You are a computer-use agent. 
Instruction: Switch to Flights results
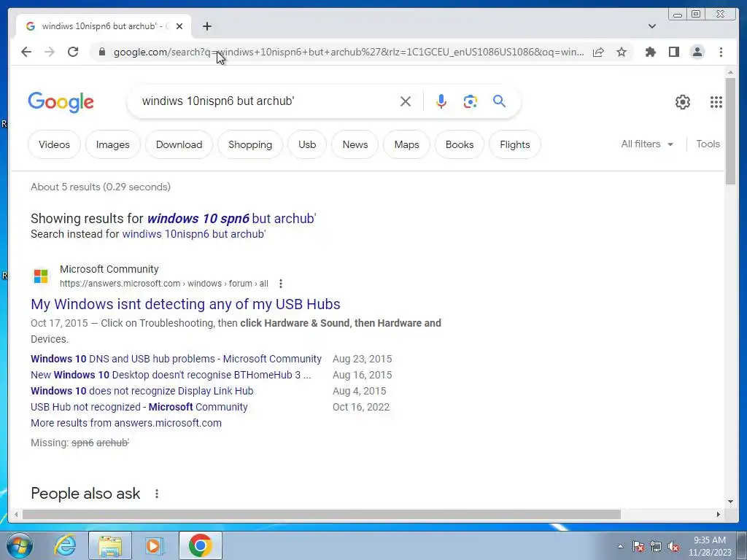click(515, 144)
